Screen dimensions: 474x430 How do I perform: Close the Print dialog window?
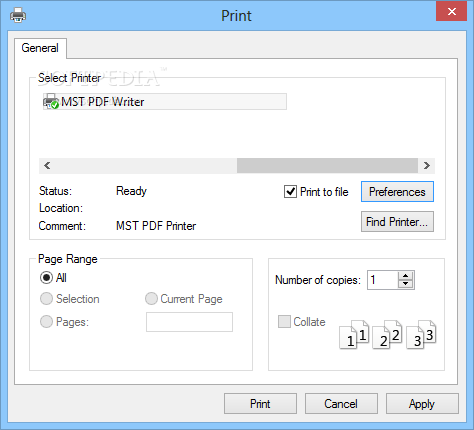point(452,11)
